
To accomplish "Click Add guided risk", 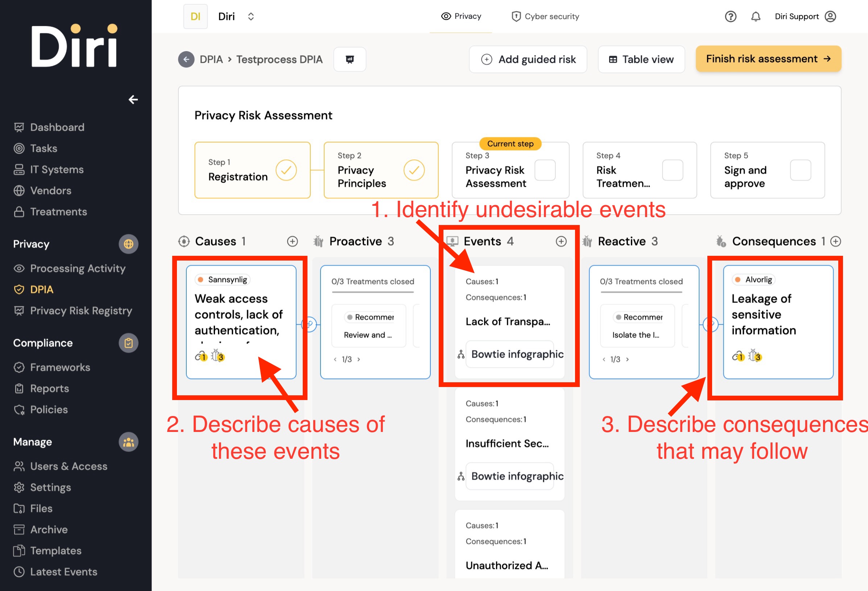I will [528, 59].
